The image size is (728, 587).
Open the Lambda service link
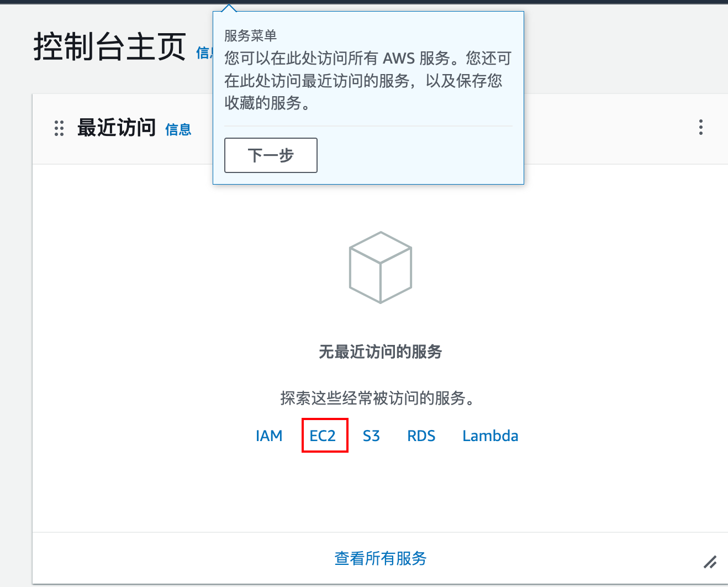tap(490, 436)
